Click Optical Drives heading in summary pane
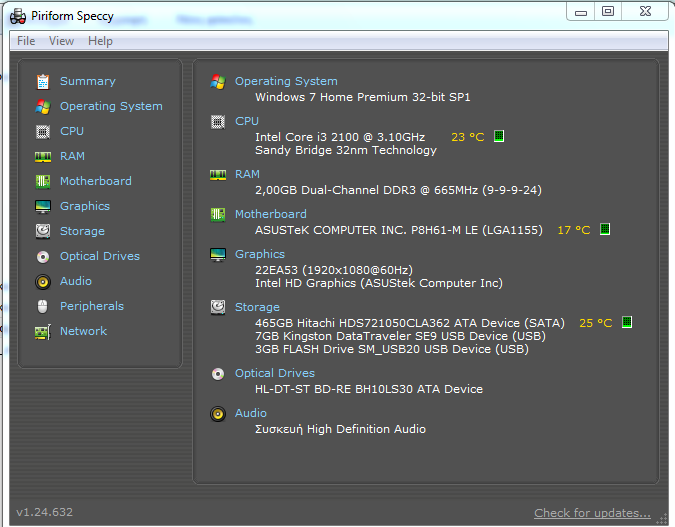This screenshot has height=527, width=675. [x=275, y=373]
